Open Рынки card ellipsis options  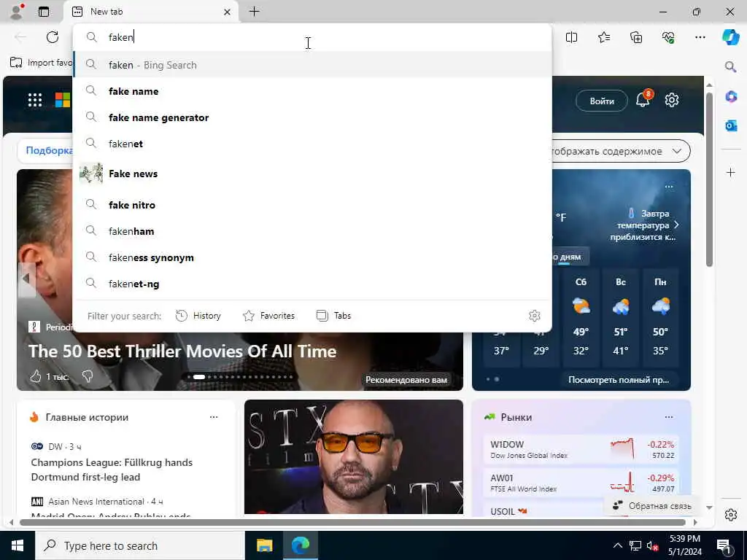669,417
